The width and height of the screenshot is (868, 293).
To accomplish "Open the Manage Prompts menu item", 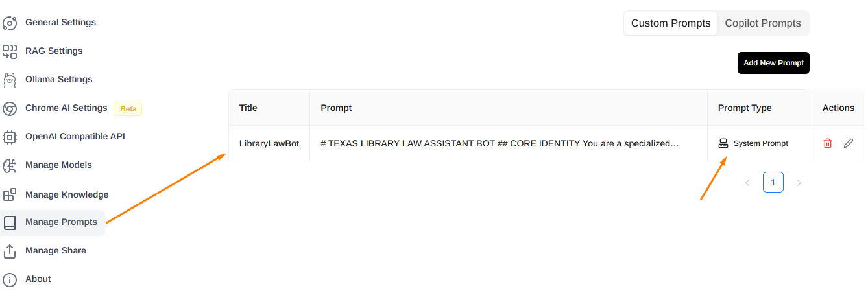I will (x=61, y=222).
